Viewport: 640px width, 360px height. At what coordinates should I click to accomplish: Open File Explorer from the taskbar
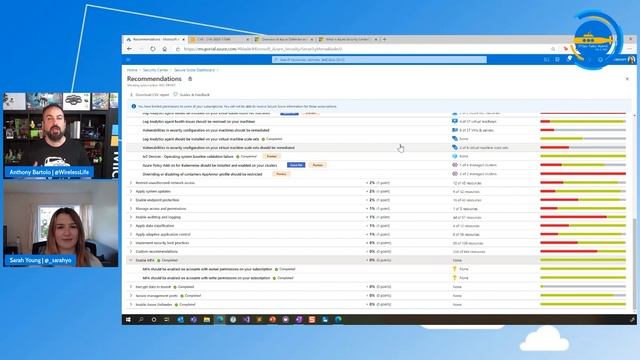207,320
